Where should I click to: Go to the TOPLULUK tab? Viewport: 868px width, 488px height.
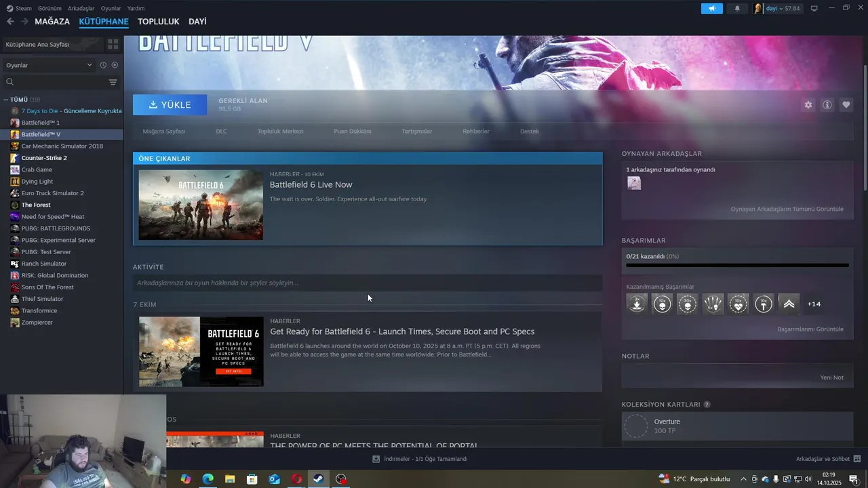[x=158, y=22]
